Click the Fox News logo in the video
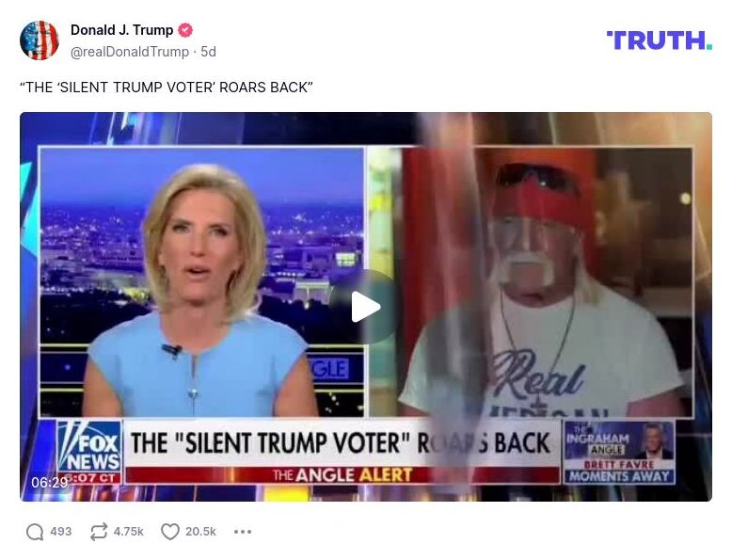732x560 pixels. [89, 447]
